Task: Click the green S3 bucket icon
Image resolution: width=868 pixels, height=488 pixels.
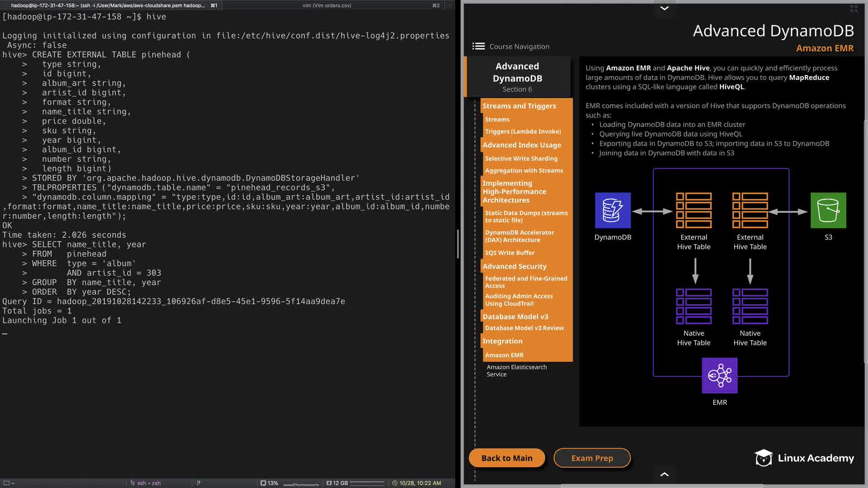Action: click(828, 210)
